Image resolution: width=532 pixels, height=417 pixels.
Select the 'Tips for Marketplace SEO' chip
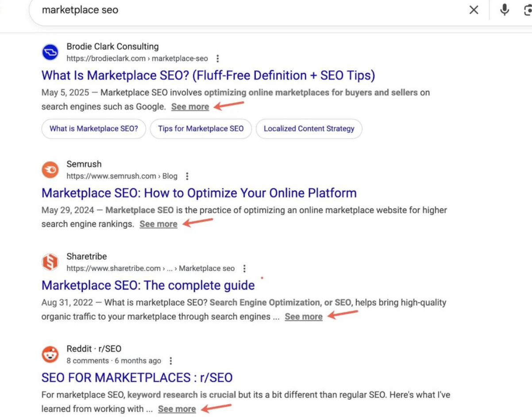pos(201,129)
